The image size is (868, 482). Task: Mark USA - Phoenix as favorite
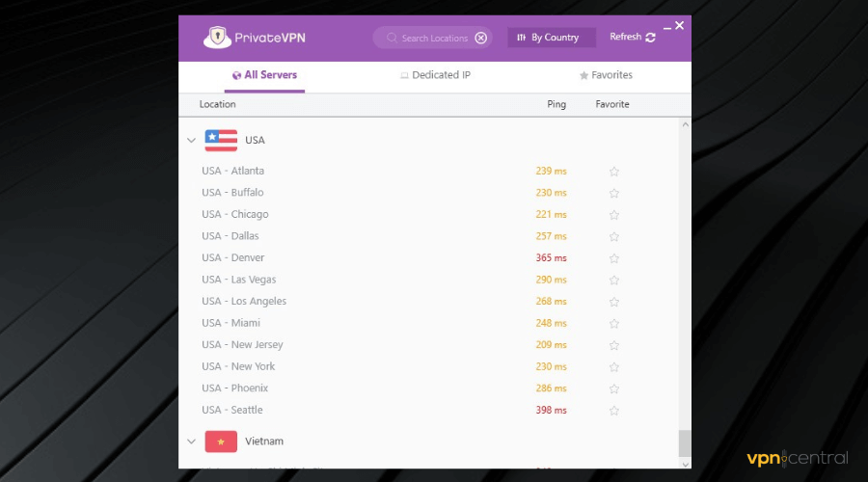pyautogui.click(x=614, y=388)
